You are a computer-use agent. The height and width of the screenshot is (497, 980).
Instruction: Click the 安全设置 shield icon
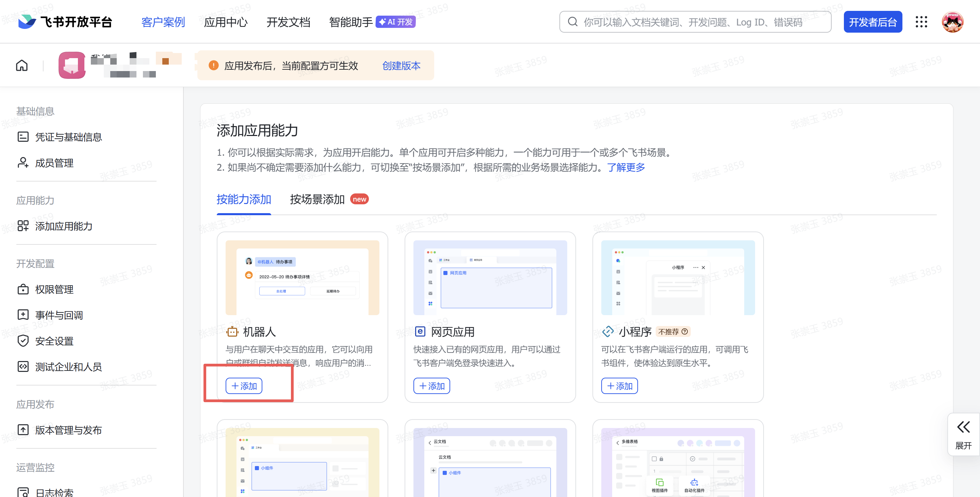23,341
